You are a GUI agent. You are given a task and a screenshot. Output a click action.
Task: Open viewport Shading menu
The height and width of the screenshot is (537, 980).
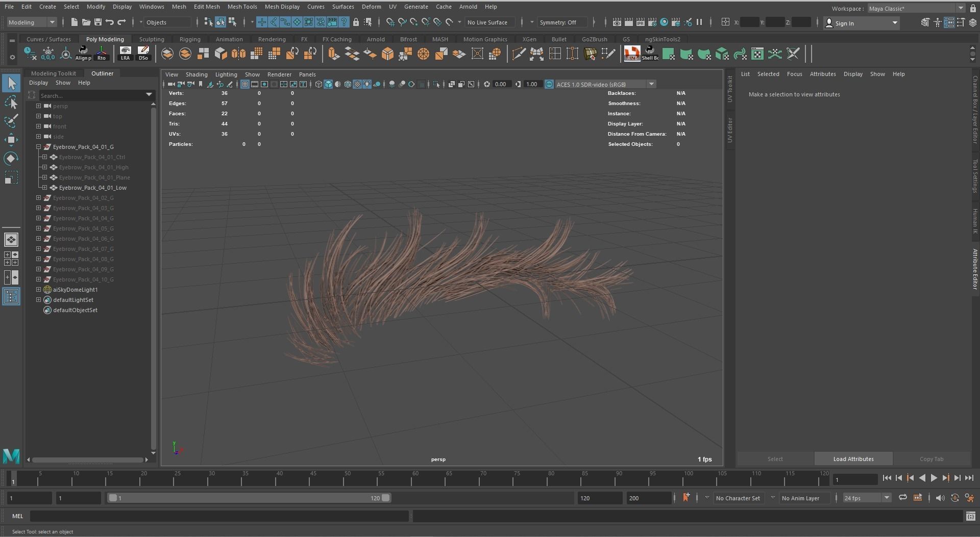(x=197, y=74)
